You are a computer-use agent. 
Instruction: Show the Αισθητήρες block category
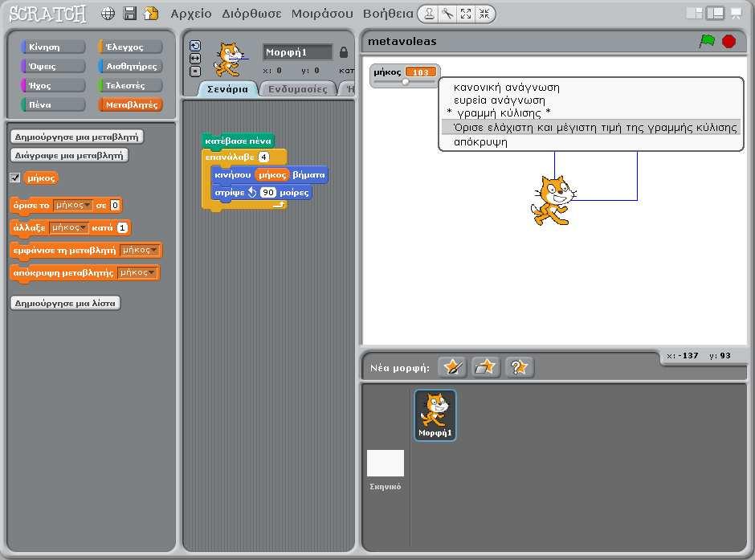pos(130,67)
